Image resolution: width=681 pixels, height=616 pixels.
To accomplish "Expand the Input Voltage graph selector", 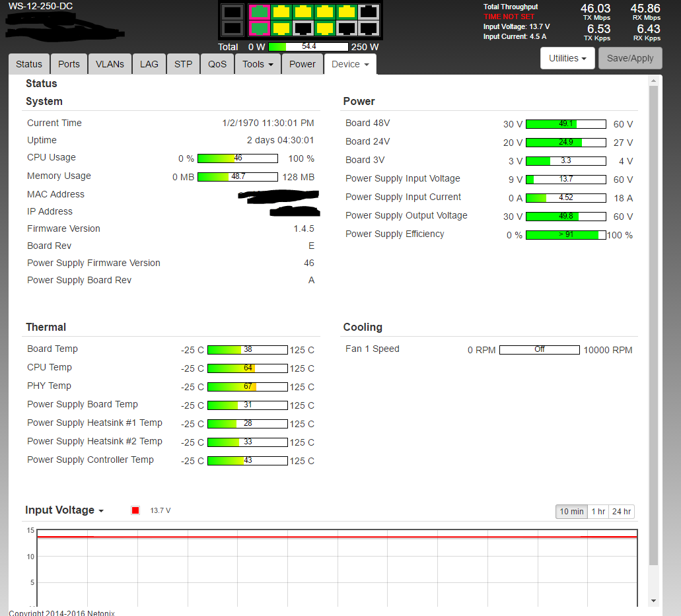I will [64, 510].
